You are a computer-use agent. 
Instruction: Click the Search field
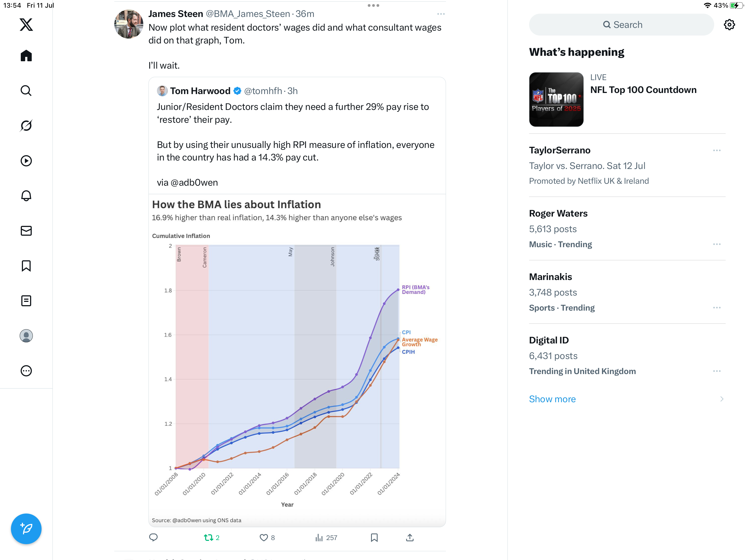pyautogui.click(x=621, y=25)
